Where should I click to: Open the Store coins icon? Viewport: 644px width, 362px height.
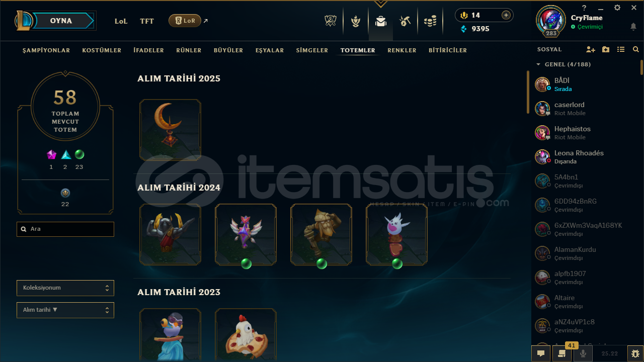[x=430, y=21]
